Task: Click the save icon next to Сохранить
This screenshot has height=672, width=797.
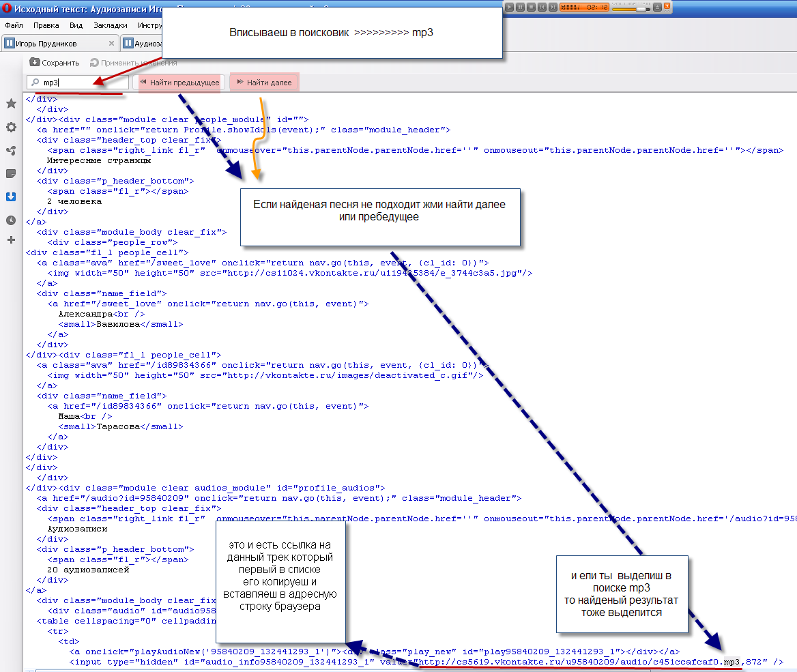Action: point(35,62)
